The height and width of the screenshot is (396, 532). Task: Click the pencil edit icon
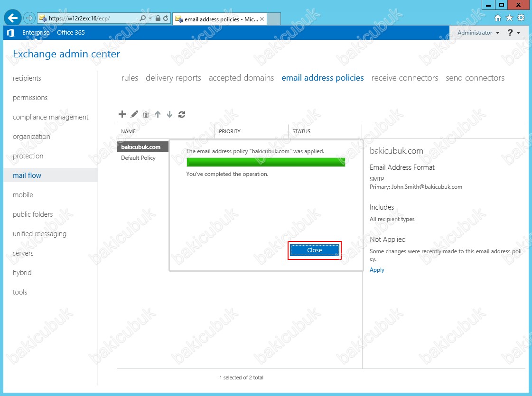[134, 114]
